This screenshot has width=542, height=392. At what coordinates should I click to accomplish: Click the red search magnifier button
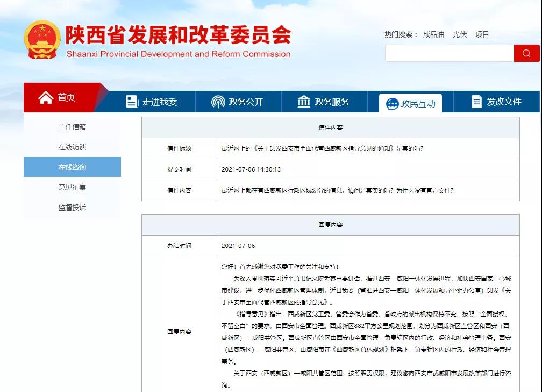[x=526, y=53]
